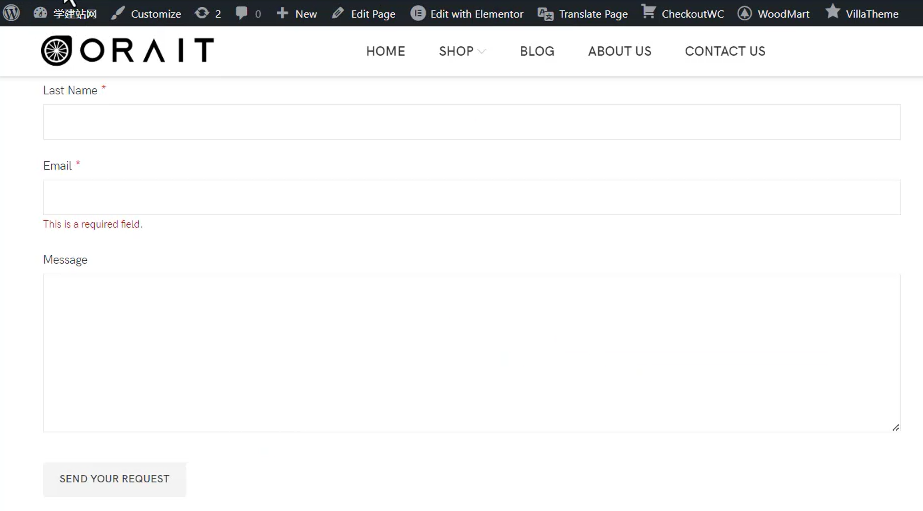
Task: Open Customize in admin bar
Action: pyautogui.click(x=156, y=14)
